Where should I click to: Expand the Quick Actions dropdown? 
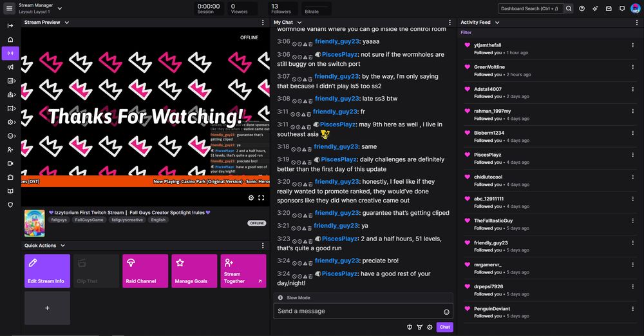pyautogui.click(x=63, y=246)
